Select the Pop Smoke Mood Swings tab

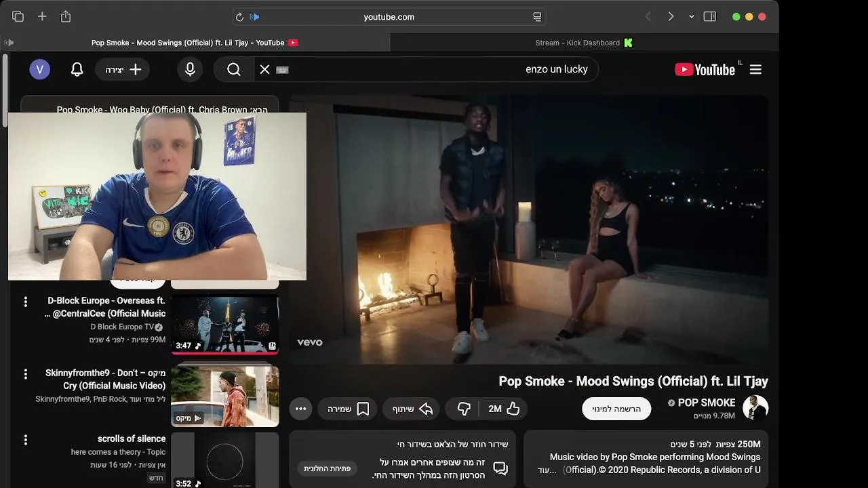coord(195,43)
